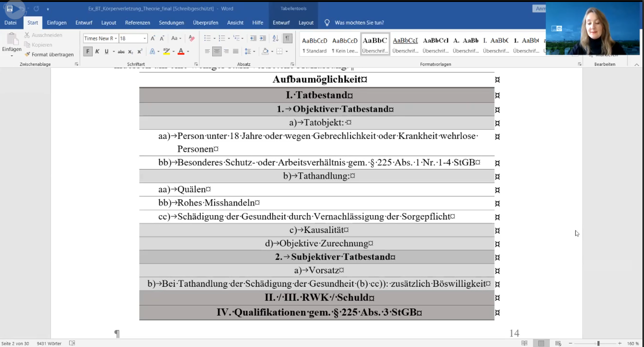The height and width of the screenshot is (347, 644).
Task: Switch to the Überprüfen ribbon tab
Action: pyautogui.click(x=205, y=23)
